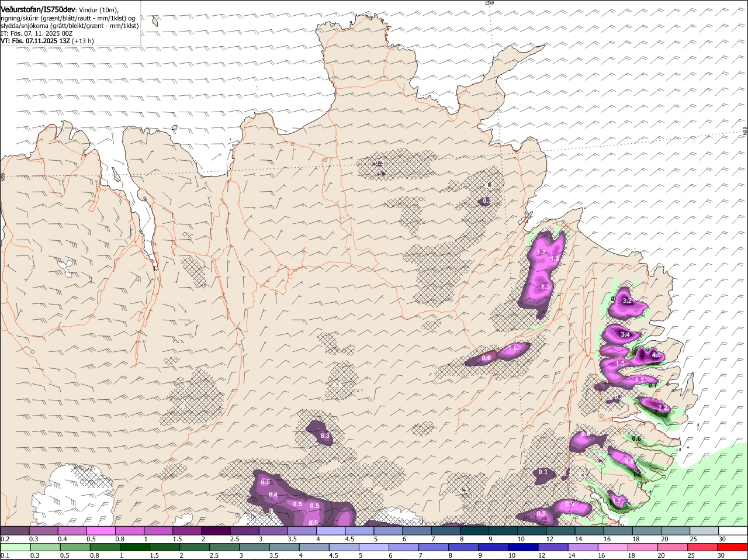Click the 4.0 precipitation value on the map
The height and width of the screenshot is (560, 748).
coord(656,355)
